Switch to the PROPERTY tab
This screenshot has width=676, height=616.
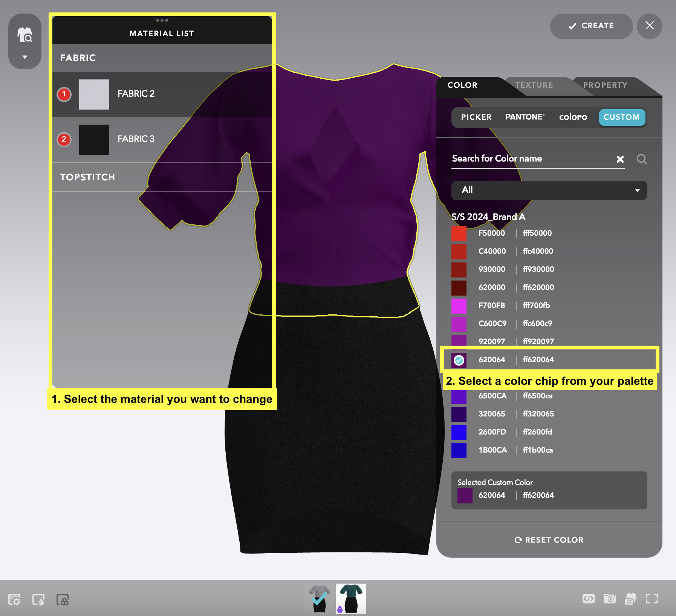pyautogui.click(x=605, y=85)
